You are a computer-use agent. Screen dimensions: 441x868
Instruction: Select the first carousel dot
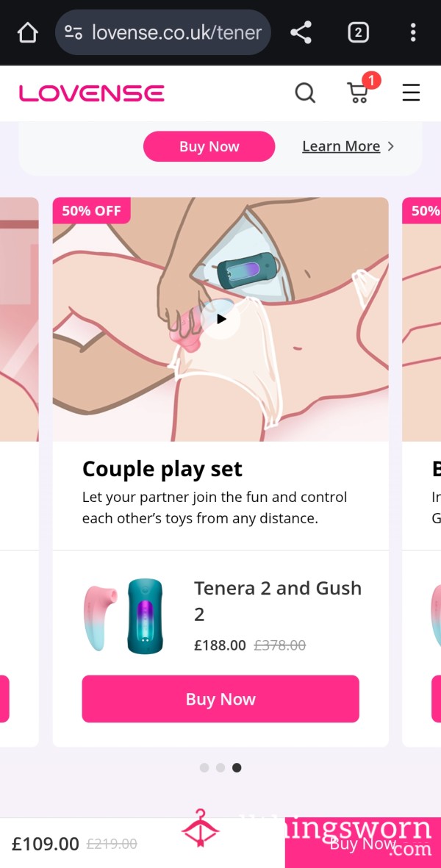click(204, 768)
